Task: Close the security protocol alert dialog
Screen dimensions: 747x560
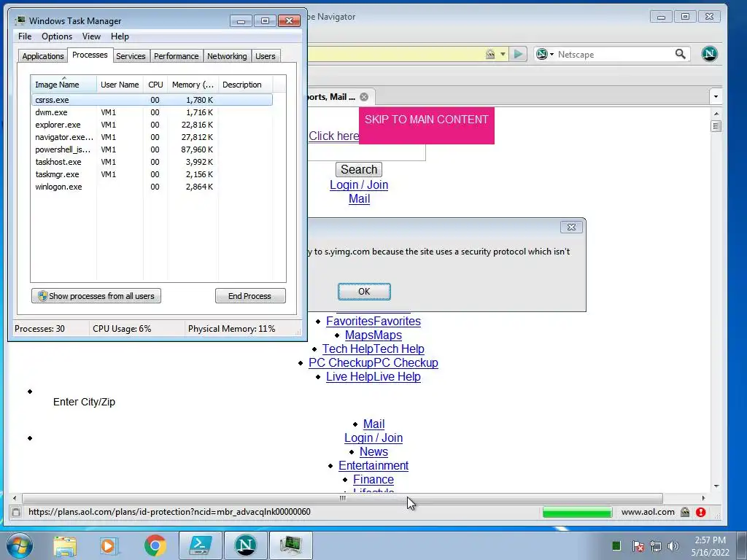Action: tap(571, 227)
